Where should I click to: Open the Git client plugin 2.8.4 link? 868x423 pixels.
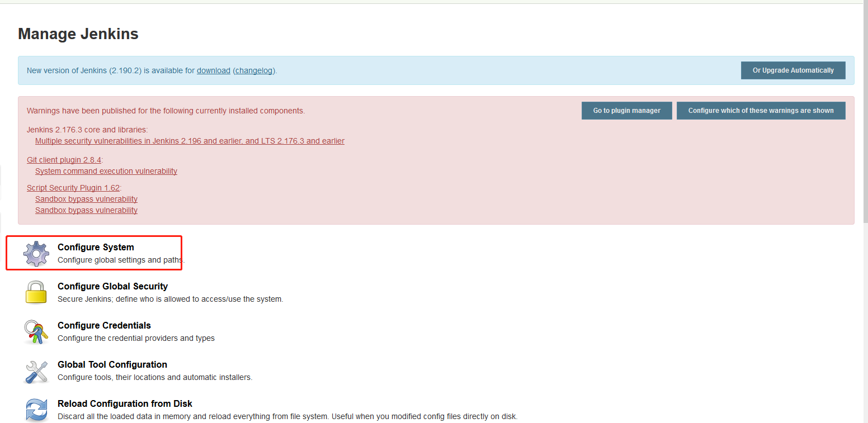tap(64, 160)
